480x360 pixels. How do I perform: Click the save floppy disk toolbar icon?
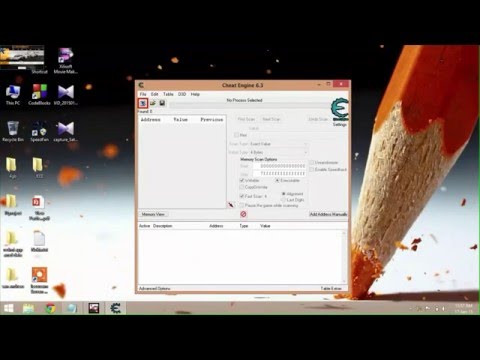162,103
